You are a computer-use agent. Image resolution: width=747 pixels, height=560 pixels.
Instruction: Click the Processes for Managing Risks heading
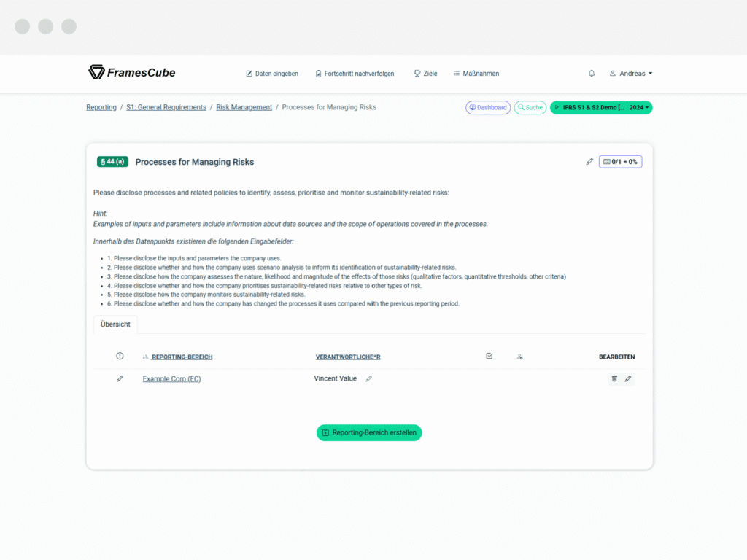(x=194, y=162)
